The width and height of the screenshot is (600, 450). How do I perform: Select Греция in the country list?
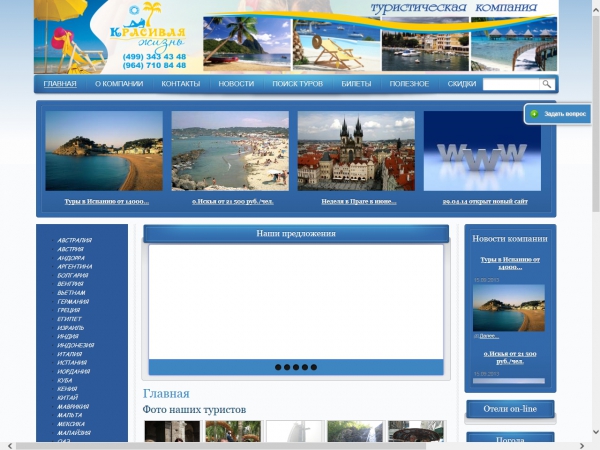point(73,310)
